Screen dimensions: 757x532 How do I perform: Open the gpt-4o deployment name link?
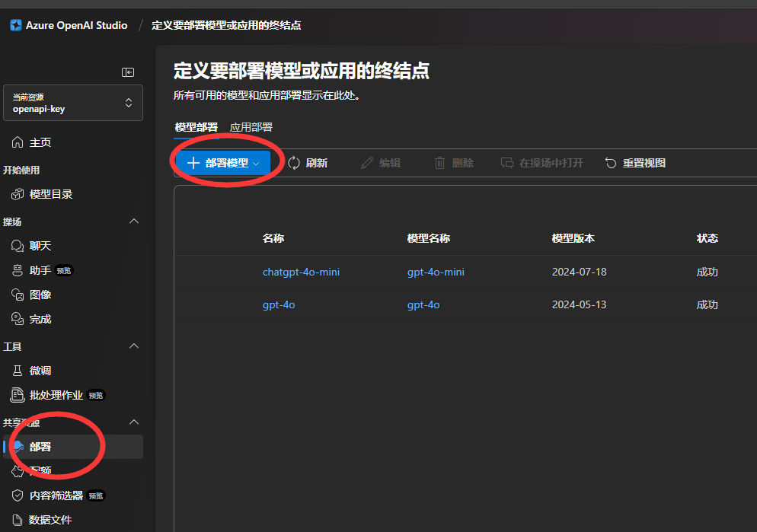tap(279, 305)
